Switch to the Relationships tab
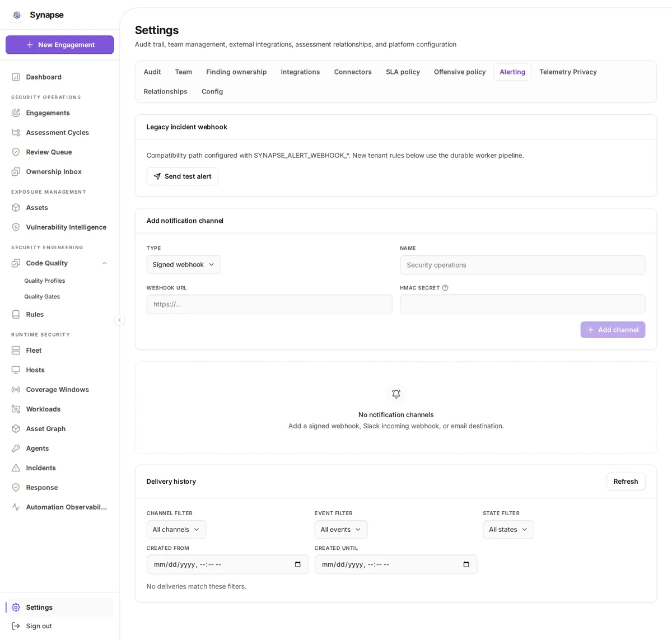 pyautogui.click(x=165, y=91)
